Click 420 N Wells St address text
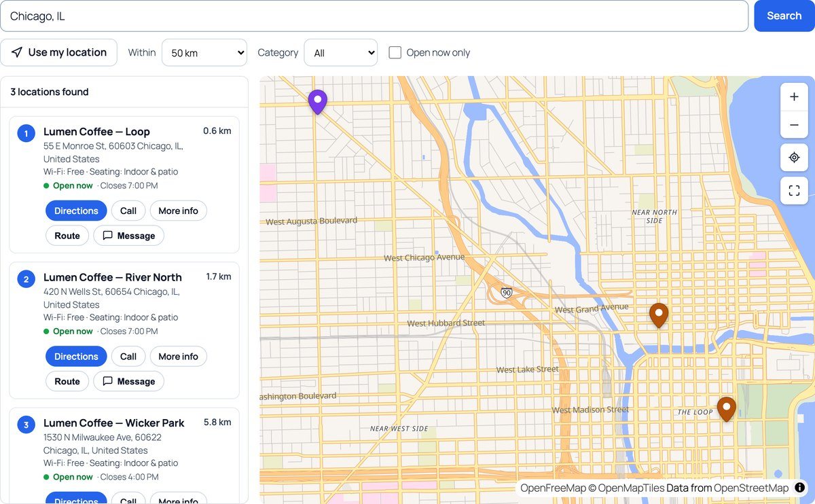 (x=111, y=298)
